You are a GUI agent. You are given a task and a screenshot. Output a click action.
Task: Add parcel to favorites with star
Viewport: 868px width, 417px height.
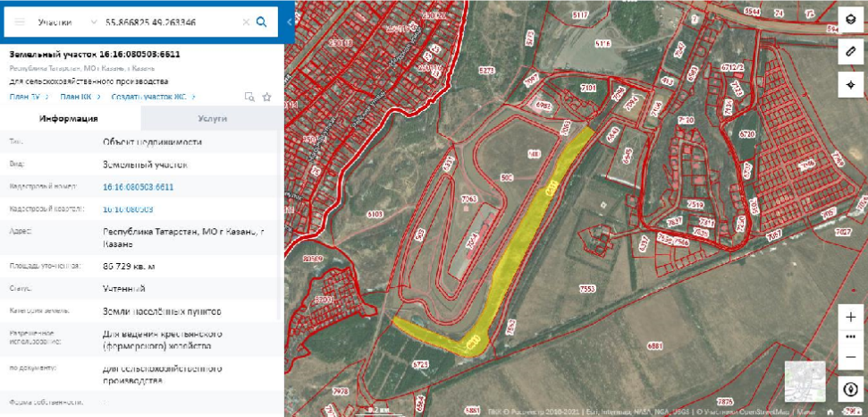click(266, 97)
